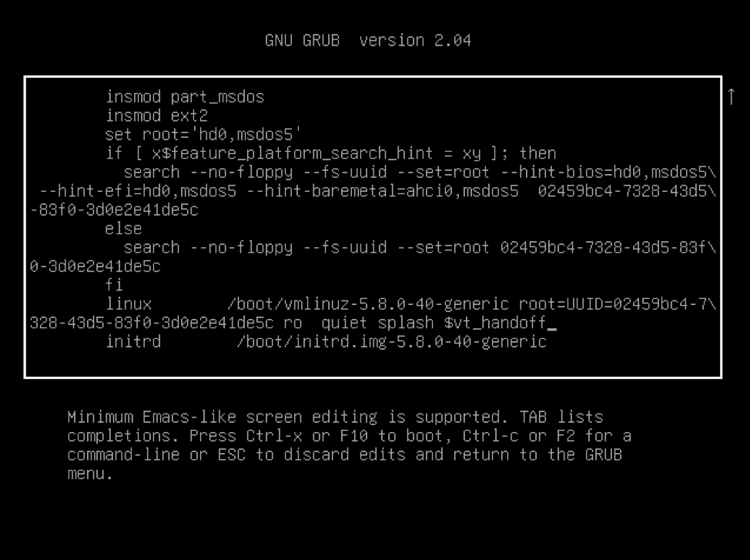This screenshot has width=750, height=560.
Task: Click the 'initrd' command keyword
Action: tap(133, 342)
